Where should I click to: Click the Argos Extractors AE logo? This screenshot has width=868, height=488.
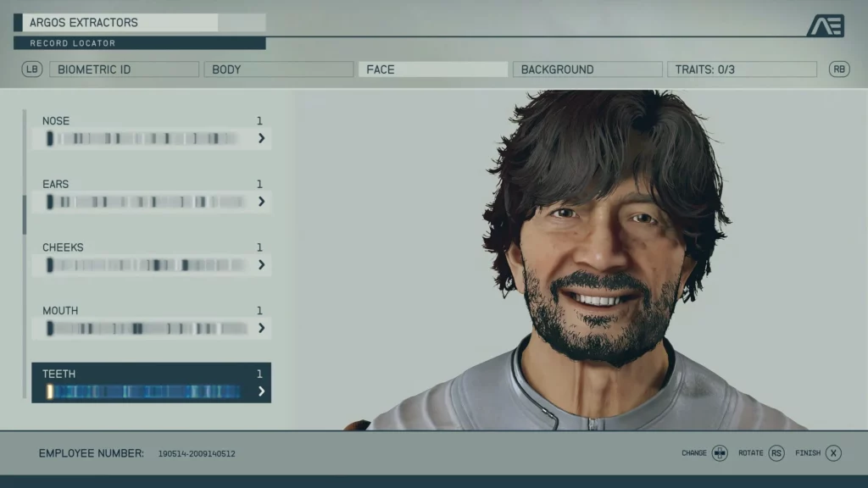pos(825,25)
